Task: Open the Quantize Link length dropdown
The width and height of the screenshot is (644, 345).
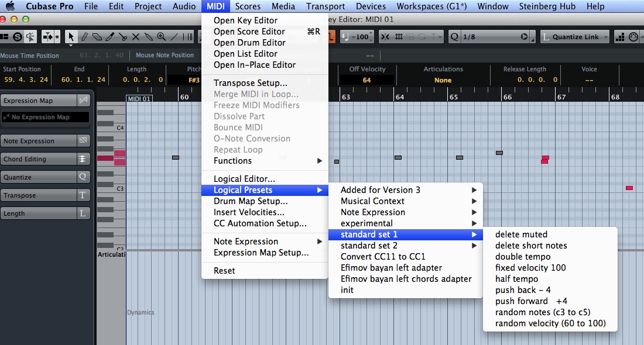Action: (x=574, y=37)
